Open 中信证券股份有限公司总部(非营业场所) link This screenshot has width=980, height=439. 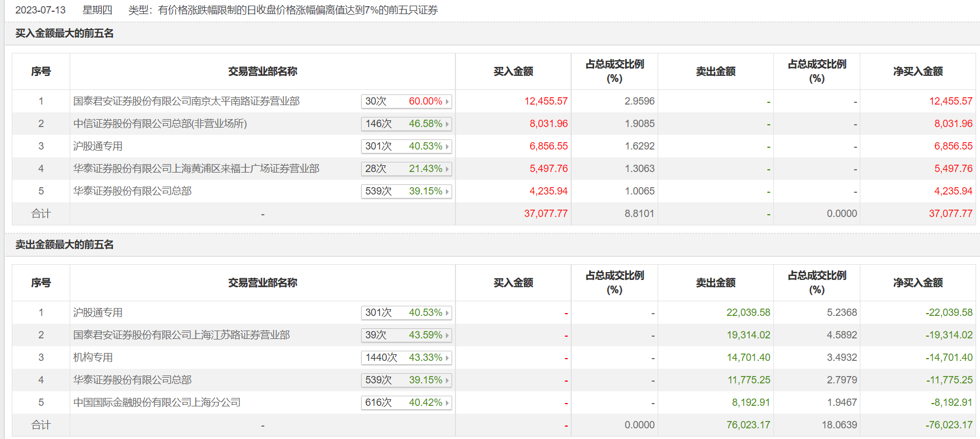160,124
